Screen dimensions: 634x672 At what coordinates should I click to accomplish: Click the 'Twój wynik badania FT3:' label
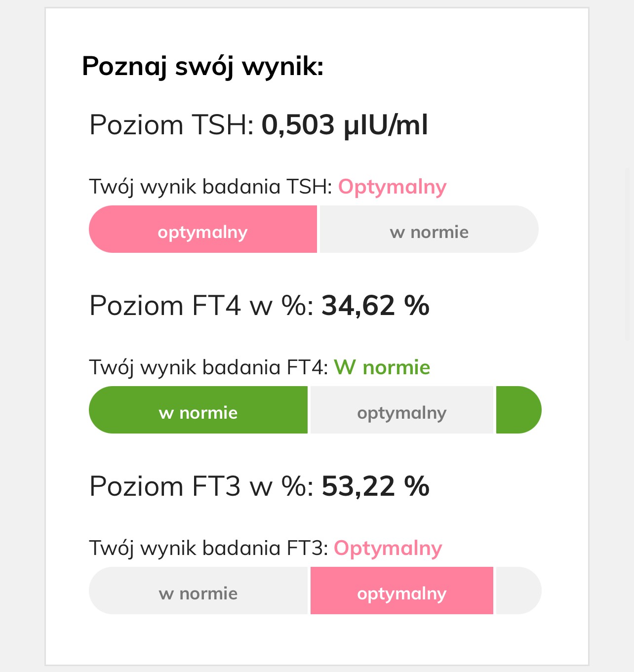click(x=208, y=549)
